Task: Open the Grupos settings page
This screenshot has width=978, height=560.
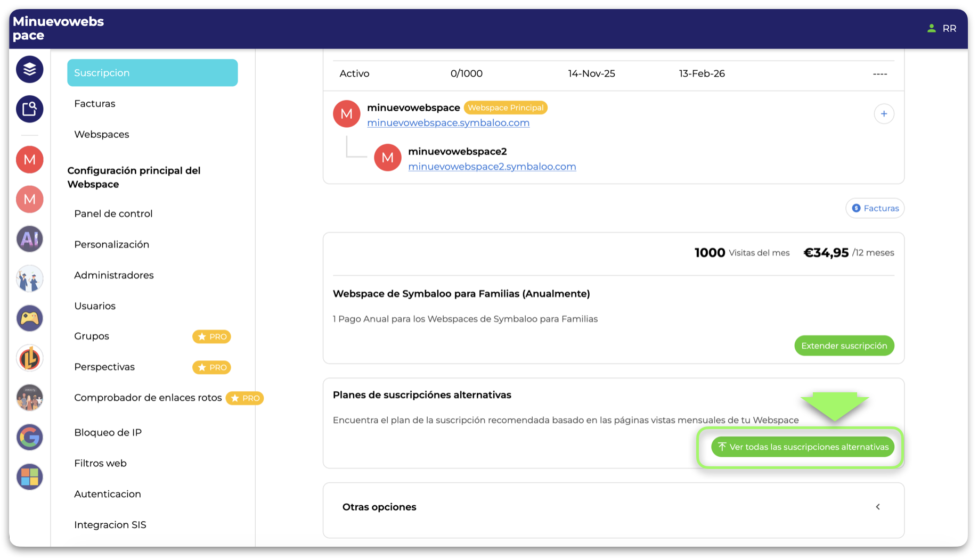Action: click(x=92, y=336)
